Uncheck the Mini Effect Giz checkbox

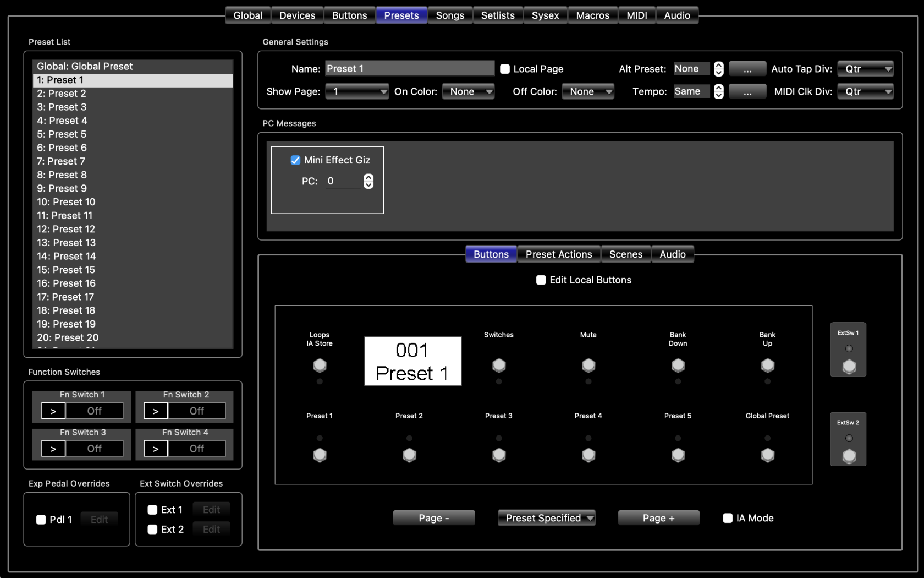click(295, 160)
